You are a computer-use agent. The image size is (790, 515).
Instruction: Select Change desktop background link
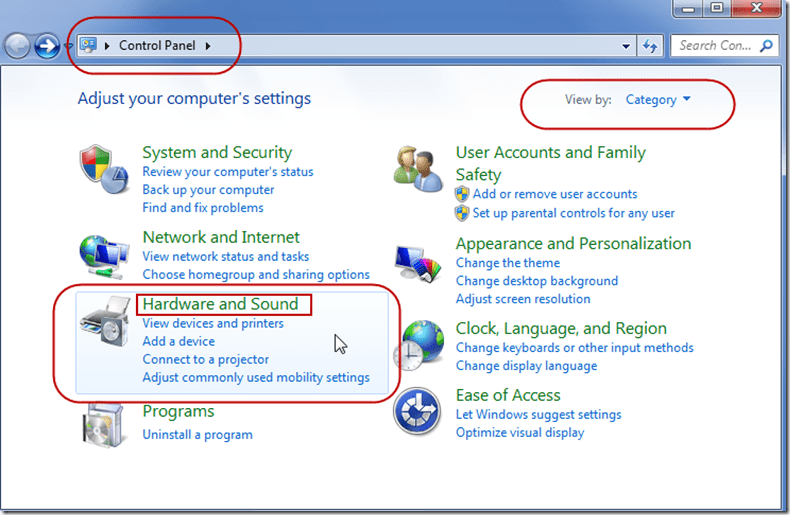(537, 281)
